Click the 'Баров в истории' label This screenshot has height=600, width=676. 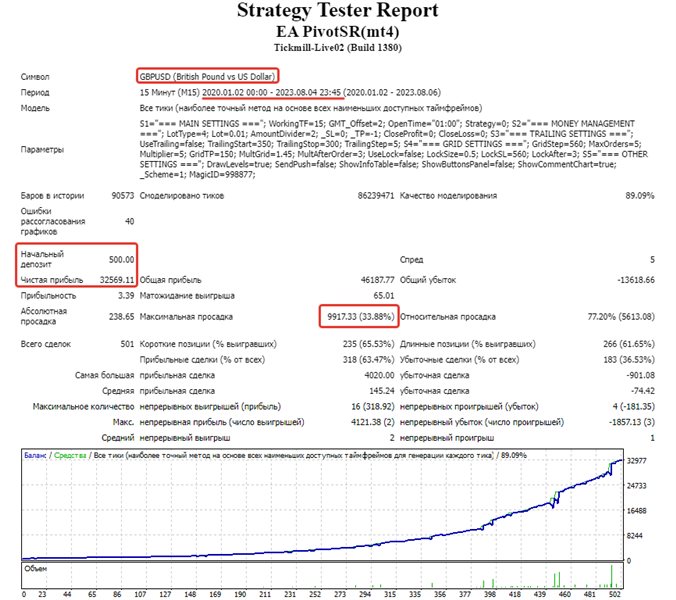coord(52,196)
